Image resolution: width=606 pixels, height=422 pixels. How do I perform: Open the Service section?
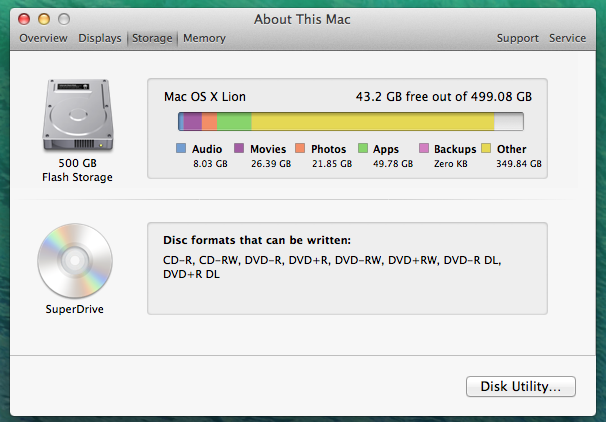567,38
